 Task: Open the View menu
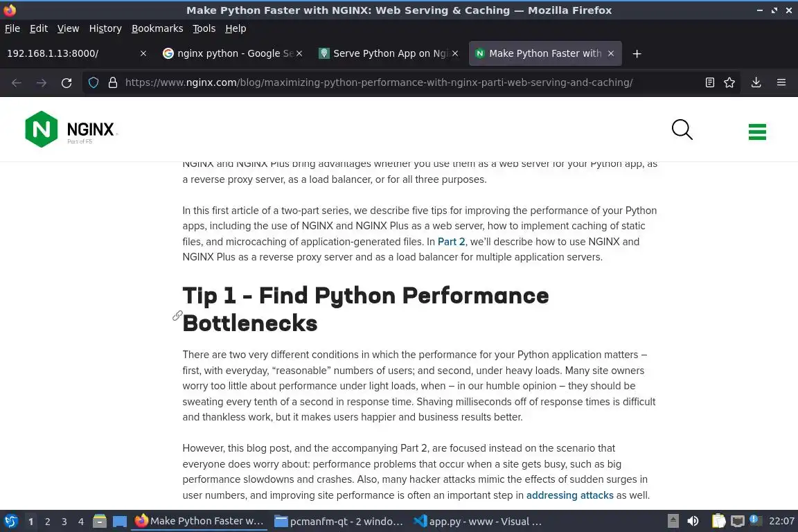click(68, 28)
